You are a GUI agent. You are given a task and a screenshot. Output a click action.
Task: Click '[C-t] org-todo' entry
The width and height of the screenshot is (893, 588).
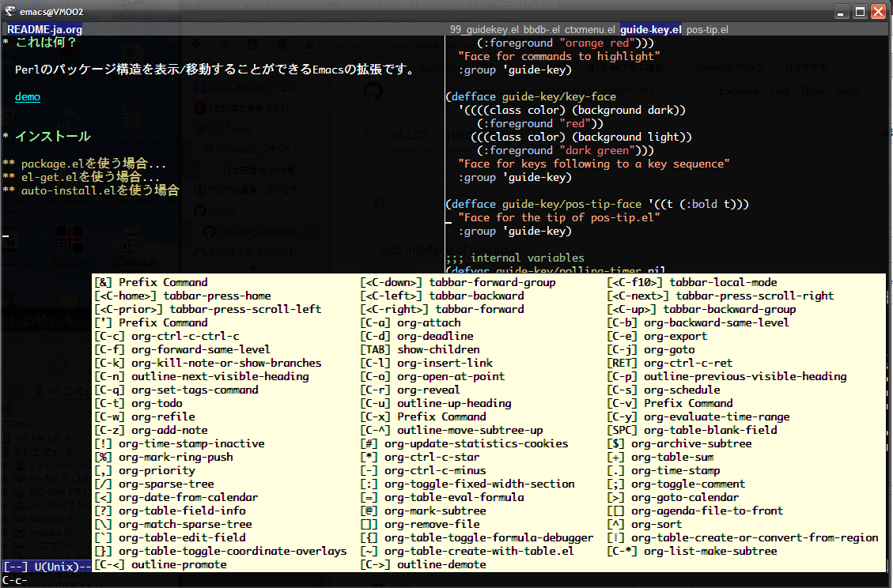pos(138,404)
